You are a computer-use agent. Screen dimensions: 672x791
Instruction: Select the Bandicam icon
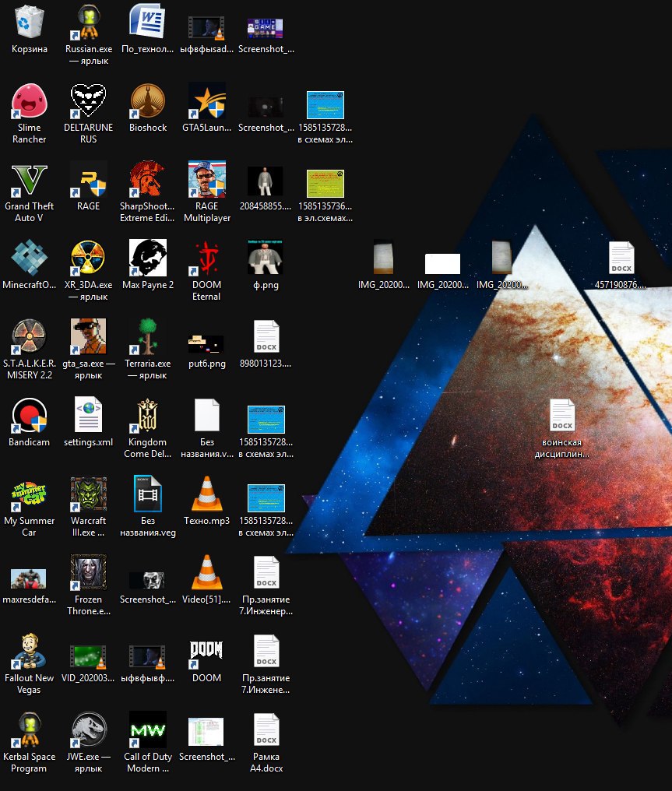tap(30, 416)
